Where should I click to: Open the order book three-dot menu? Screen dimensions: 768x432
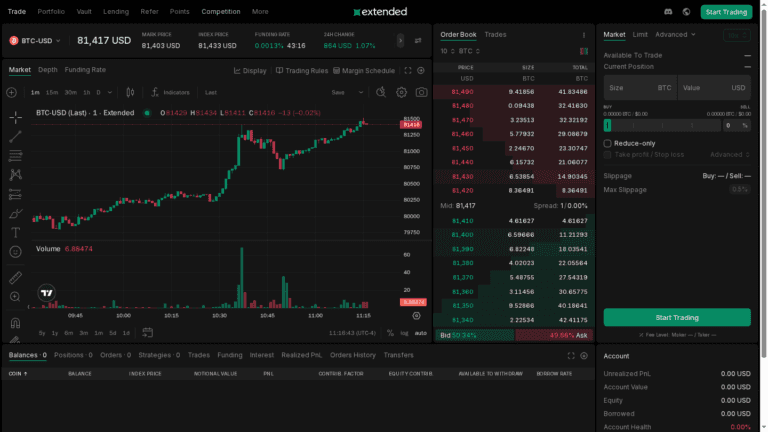tap(584, 35)
